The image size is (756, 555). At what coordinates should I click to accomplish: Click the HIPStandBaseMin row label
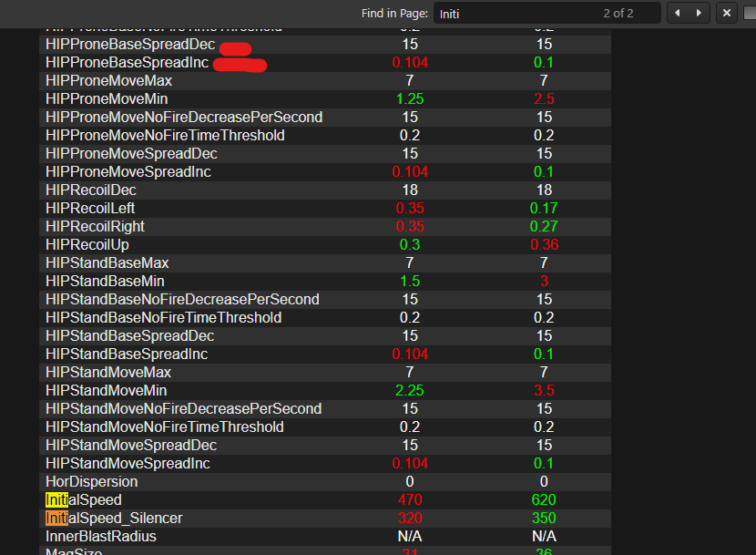pos(105,281)
